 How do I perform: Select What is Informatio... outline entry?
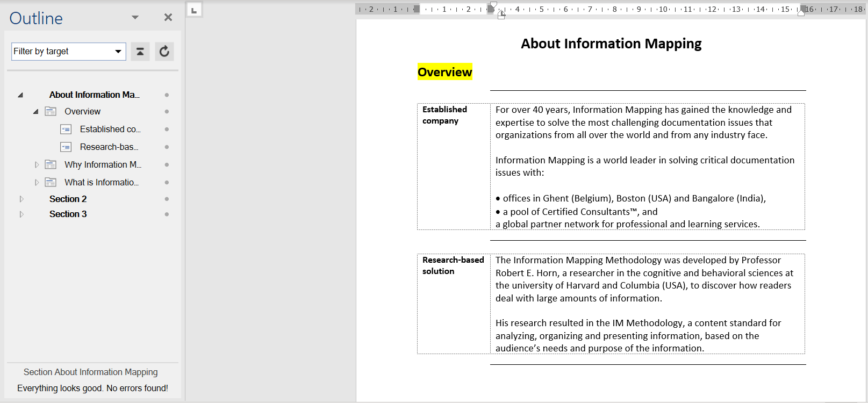pos(102,183)
